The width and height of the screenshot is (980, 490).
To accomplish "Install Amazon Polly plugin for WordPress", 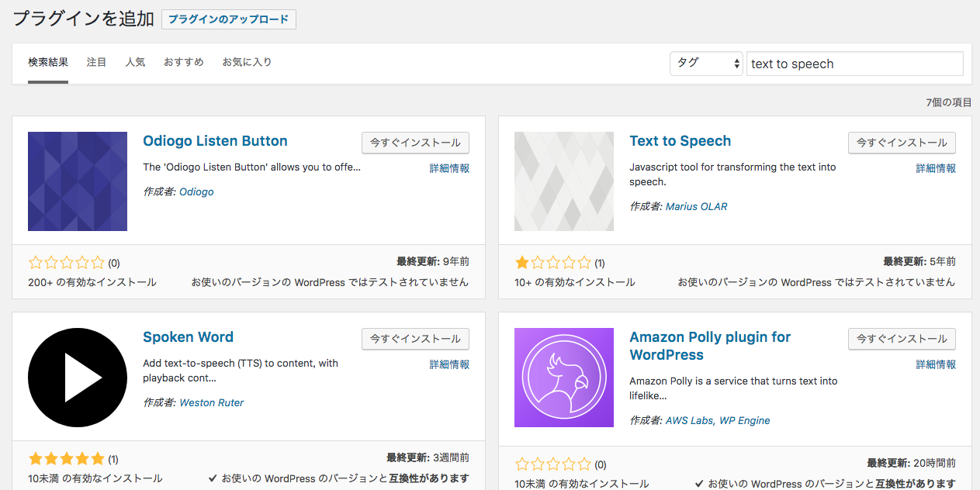I will [902, 339].
